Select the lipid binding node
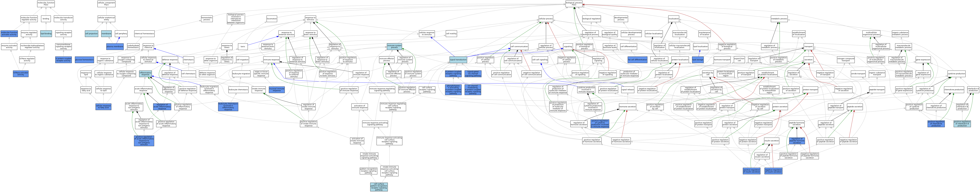 (46, 34)
